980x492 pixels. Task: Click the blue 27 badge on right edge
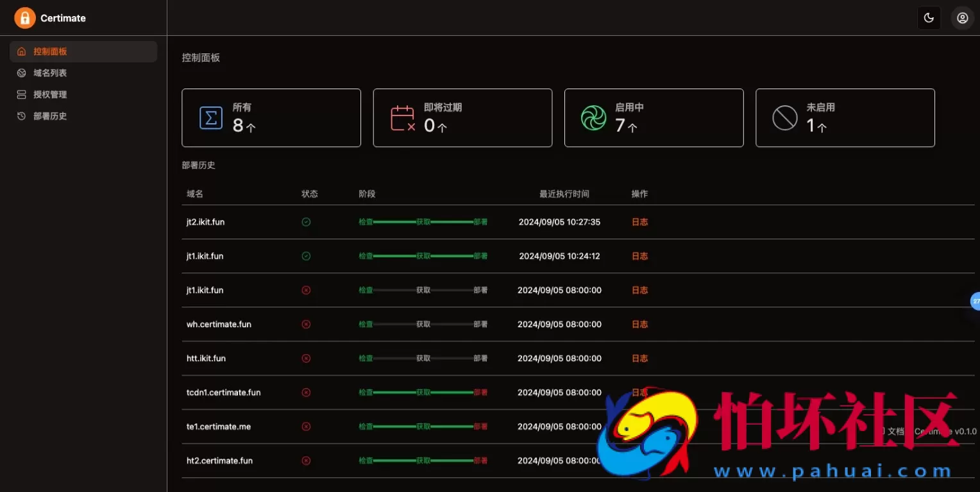pos(975,301)
